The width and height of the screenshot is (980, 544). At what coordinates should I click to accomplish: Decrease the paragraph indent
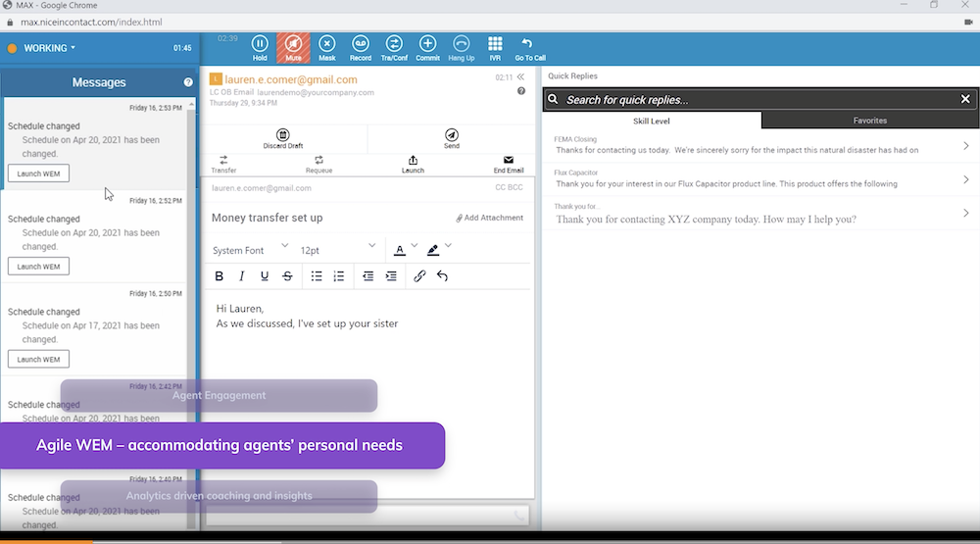[x=368, y=275]
